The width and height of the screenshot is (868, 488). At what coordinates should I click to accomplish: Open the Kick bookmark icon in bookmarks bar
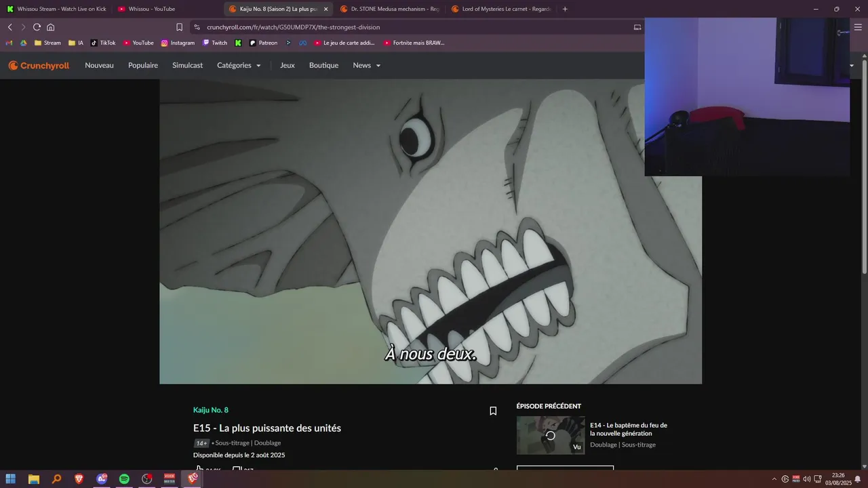[x=238, y=43]
